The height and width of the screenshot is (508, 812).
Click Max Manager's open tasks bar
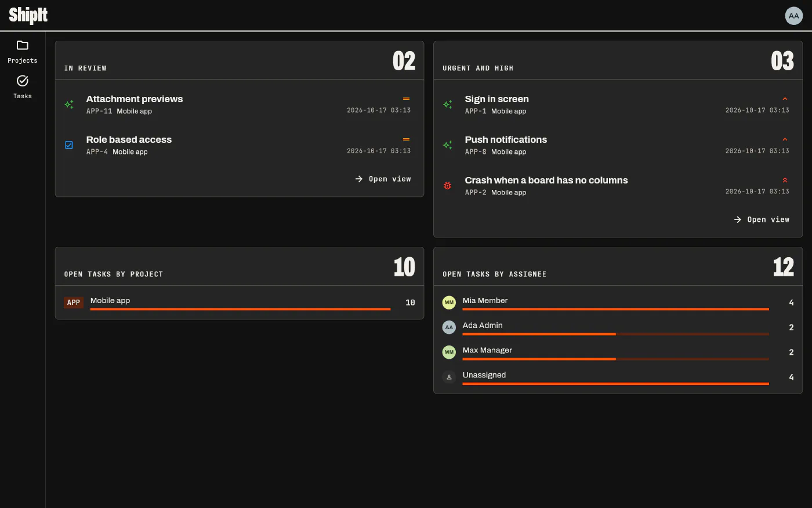point(615,359)
